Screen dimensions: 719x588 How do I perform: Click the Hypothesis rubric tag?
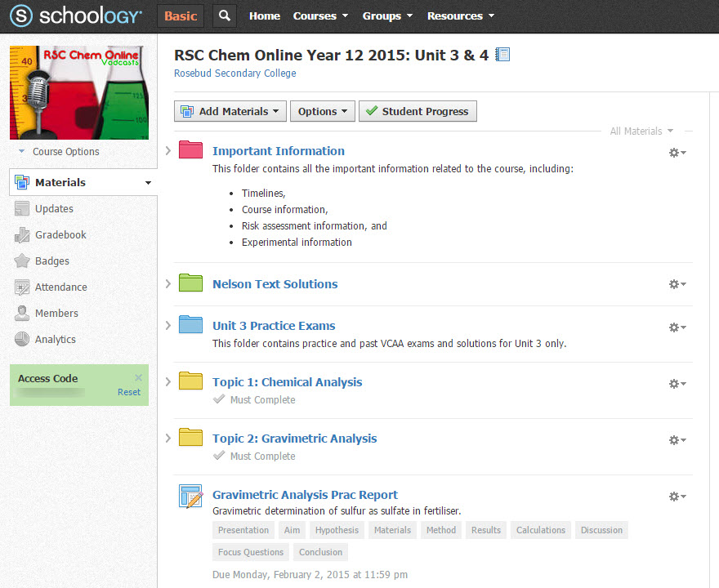click(x=337, y=530)
